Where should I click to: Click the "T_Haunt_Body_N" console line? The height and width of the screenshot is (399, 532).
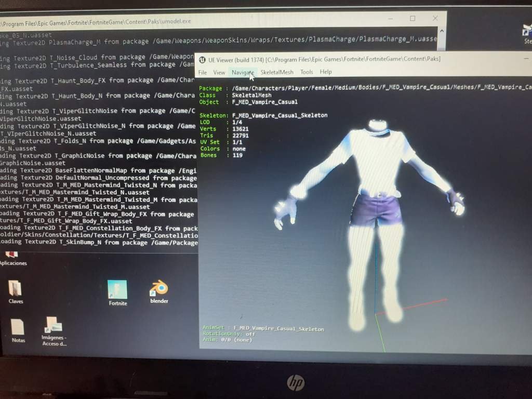click(x=97, y=96)
